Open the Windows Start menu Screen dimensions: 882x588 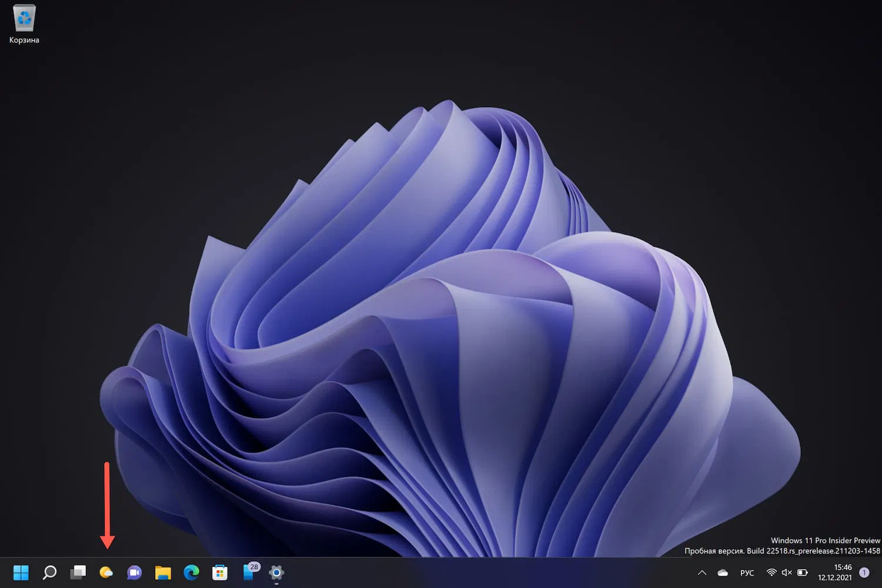tap(21, 572)
